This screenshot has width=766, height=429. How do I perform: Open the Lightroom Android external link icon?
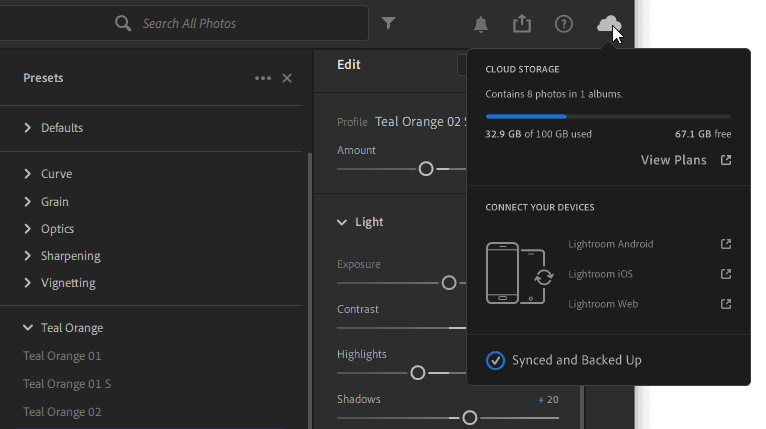click(726, 244)
